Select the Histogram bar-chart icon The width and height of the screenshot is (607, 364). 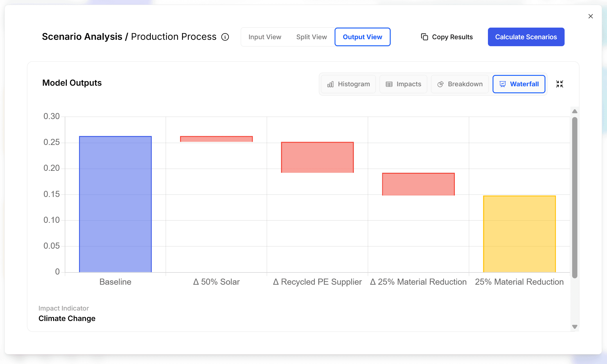click(331, 84)
